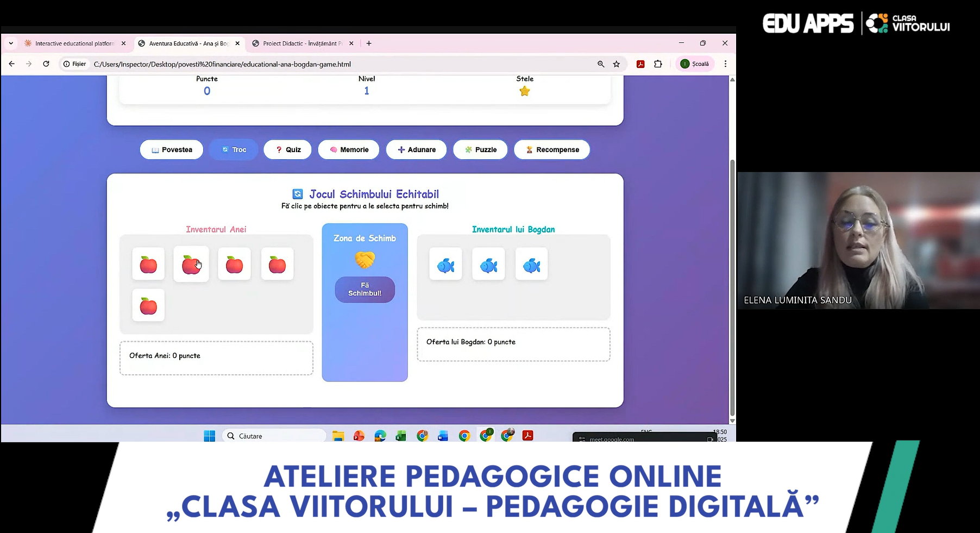980x533 pixels.
Task: Go to the Memorie game
Action: pos(349,149)
